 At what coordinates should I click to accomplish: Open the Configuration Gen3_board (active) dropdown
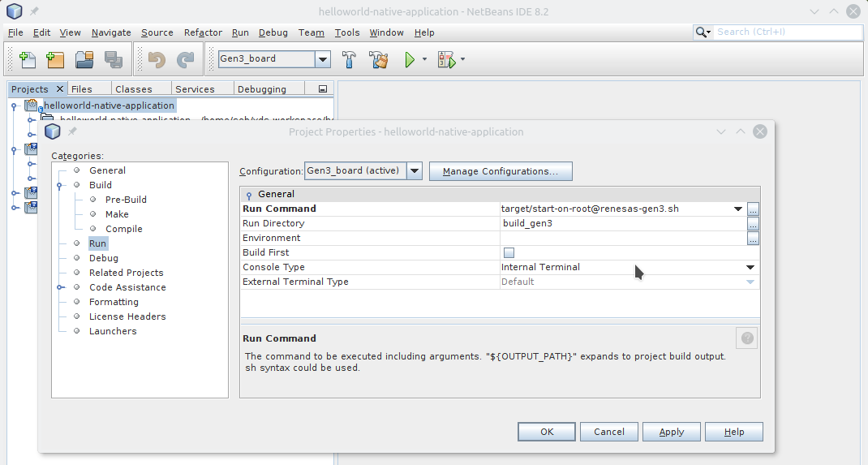click(x=415, y=171)
